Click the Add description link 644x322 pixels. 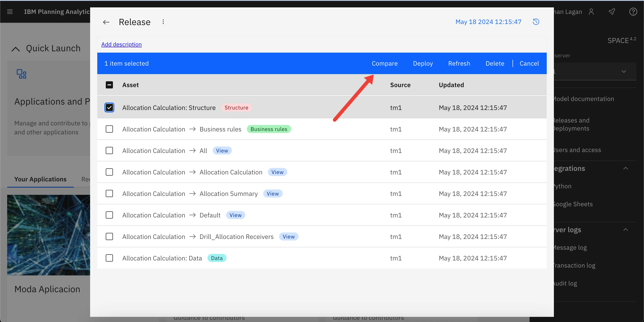pyautogui.click(x=121, y=44)
